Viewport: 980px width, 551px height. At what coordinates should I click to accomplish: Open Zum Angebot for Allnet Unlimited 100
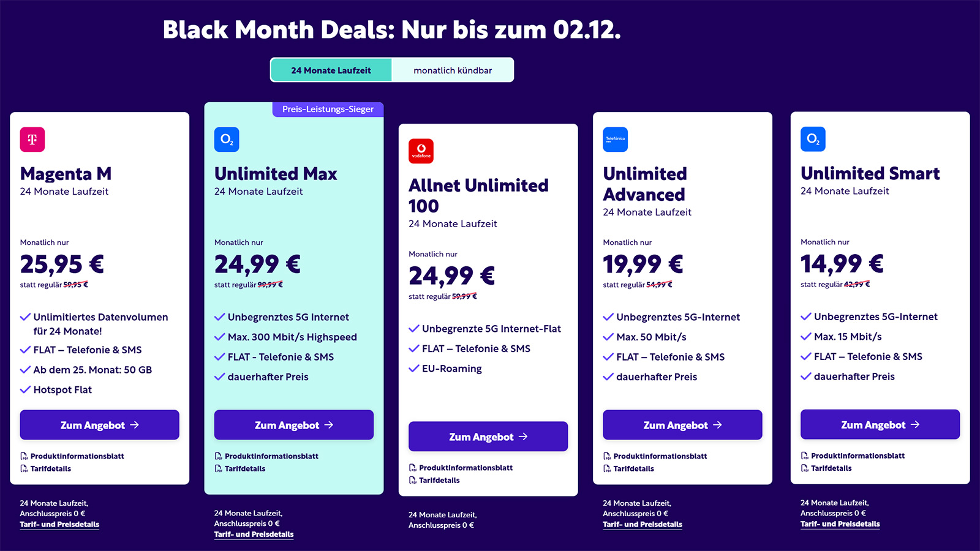pyautogui.click(x=488, y=437)
